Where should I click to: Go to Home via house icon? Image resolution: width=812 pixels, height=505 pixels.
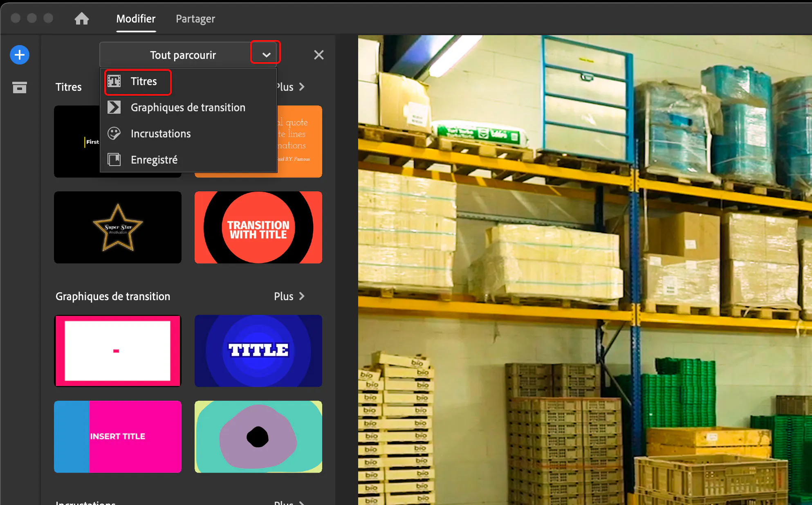click(82, 19)
